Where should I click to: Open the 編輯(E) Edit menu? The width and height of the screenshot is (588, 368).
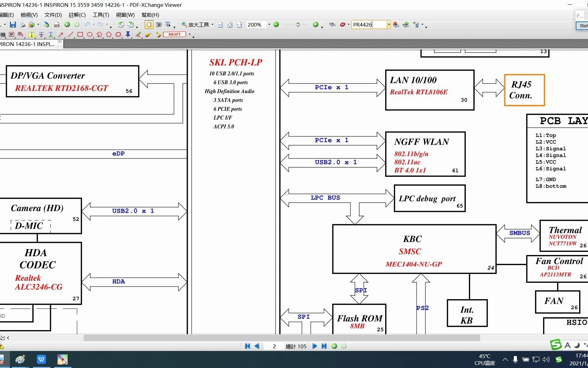(x=7, y=15)
